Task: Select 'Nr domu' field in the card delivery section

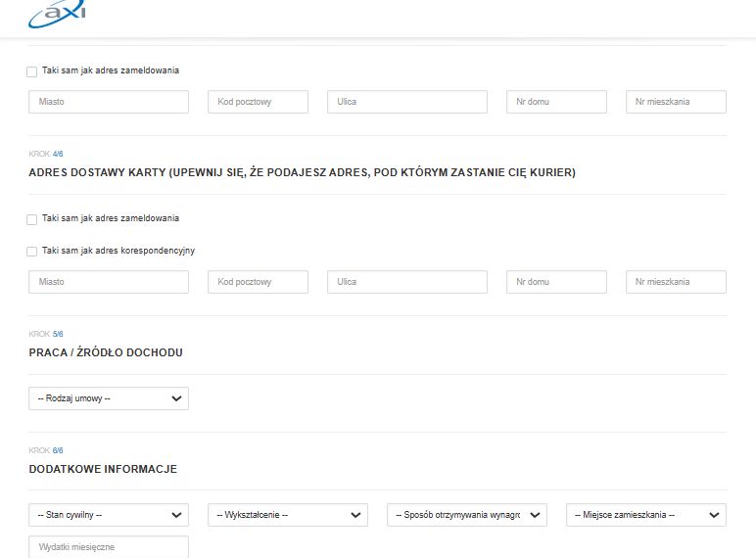Action: [x=556, y=282]
